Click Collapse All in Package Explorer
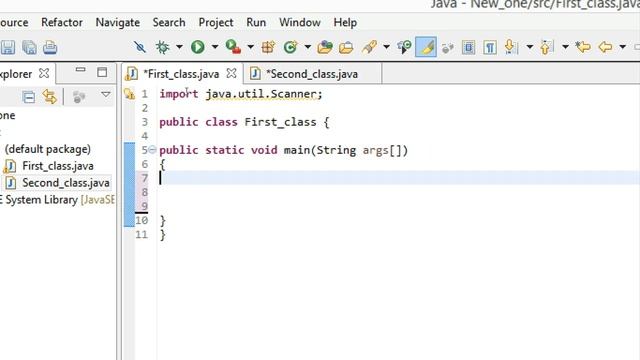This screenshot has width=640, height=360. click(x=29, y=97)
